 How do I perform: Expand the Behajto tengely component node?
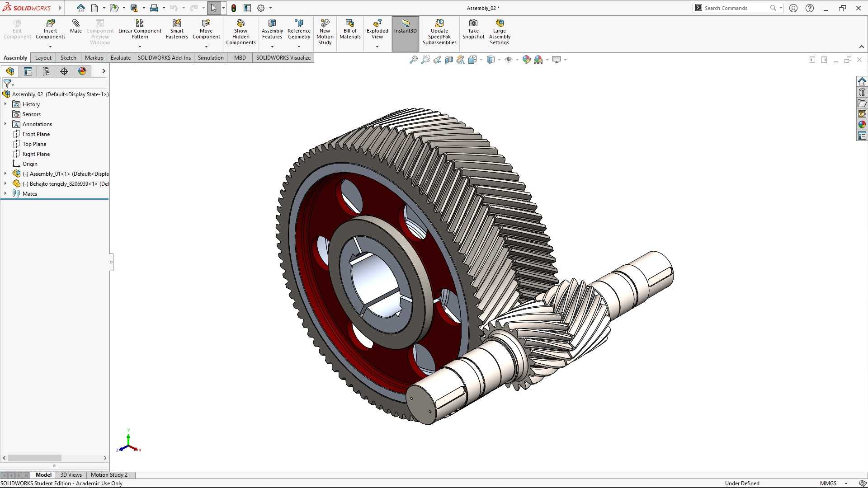(x=5, y=184)
